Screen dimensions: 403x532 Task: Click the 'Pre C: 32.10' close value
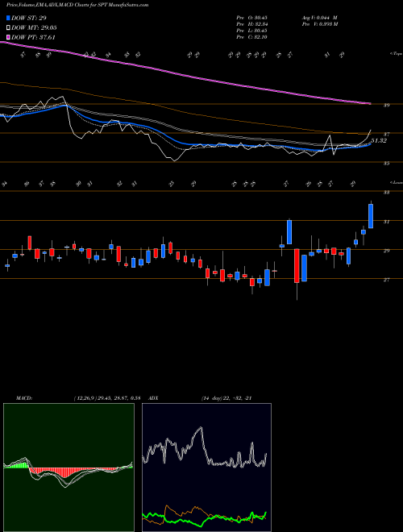pyautogui.click(x=252, y=37)
